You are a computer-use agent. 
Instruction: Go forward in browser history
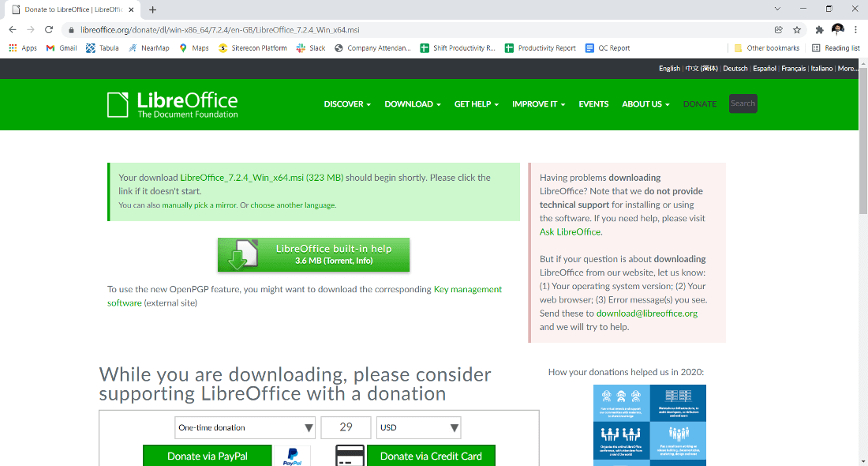(31, 30)
